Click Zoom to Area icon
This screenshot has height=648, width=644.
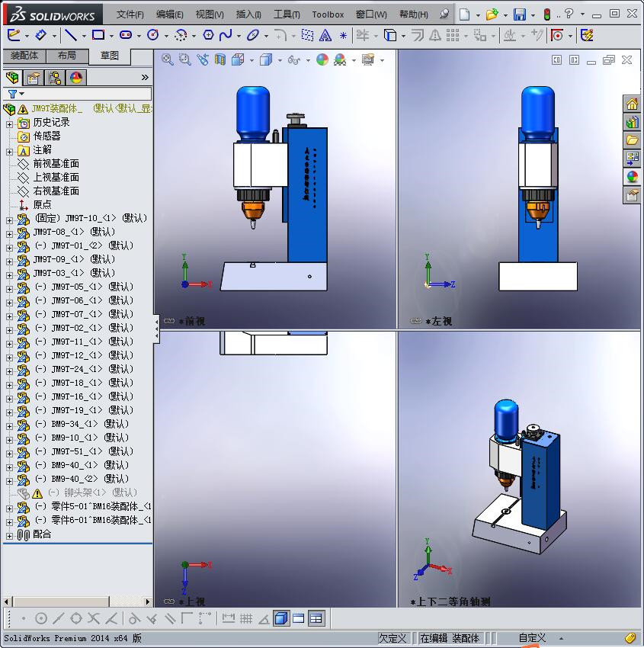click(x=184, y=60)
